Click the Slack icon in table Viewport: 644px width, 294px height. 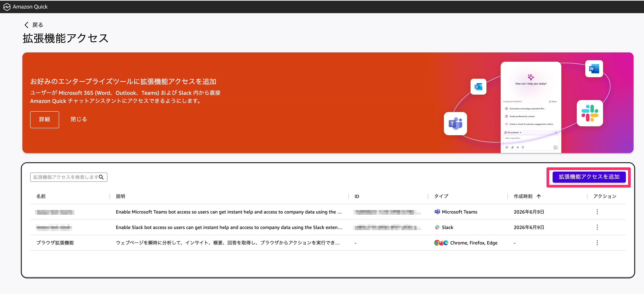click(x=437, y=227)
